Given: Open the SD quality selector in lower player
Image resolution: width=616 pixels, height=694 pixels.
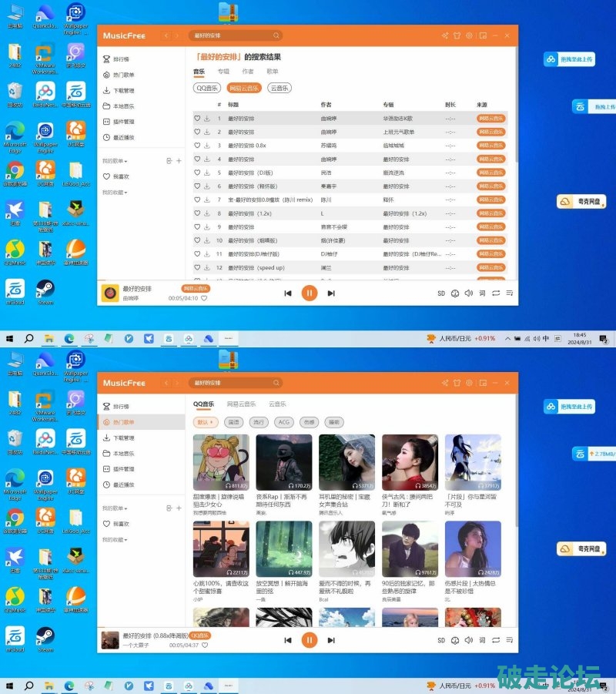Looking at the screenshot, I should point(441,639).
